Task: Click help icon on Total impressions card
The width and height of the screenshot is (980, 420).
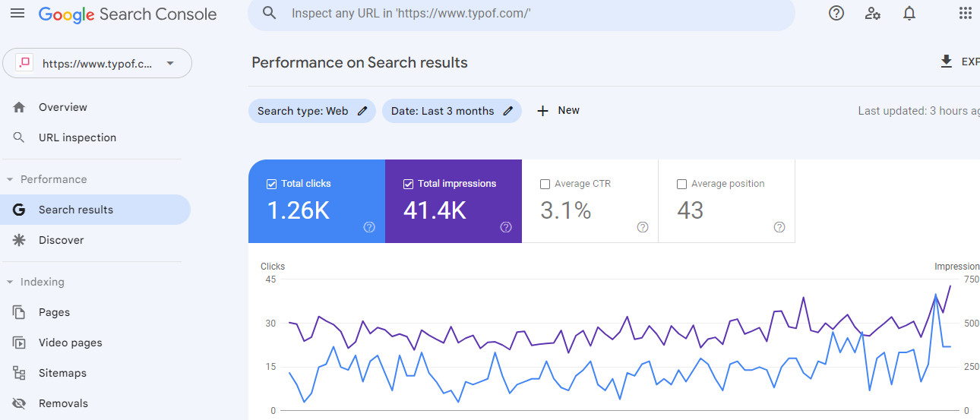Action: point(506,227)
